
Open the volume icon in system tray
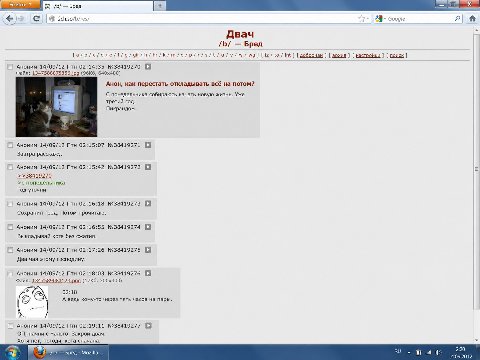coord(439,352)
